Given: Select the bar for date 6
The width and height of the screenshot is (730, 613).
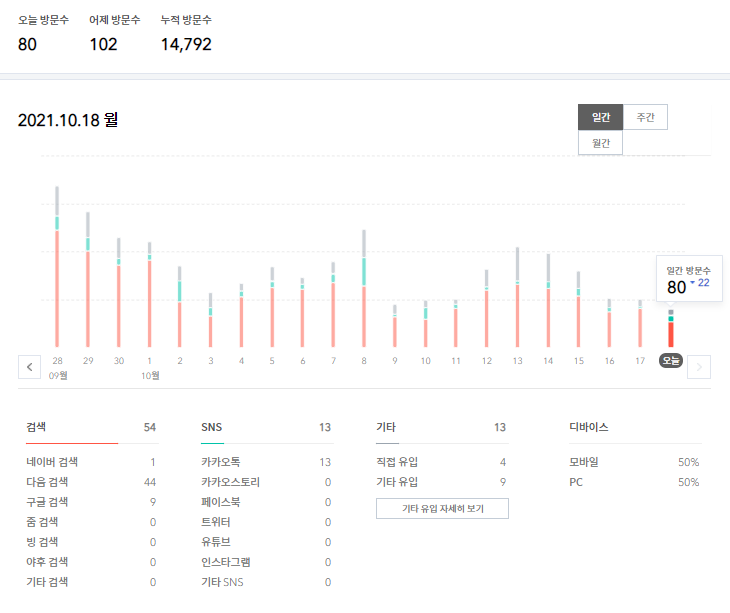Looking at the screenshot, I should (x=302, y=313).
